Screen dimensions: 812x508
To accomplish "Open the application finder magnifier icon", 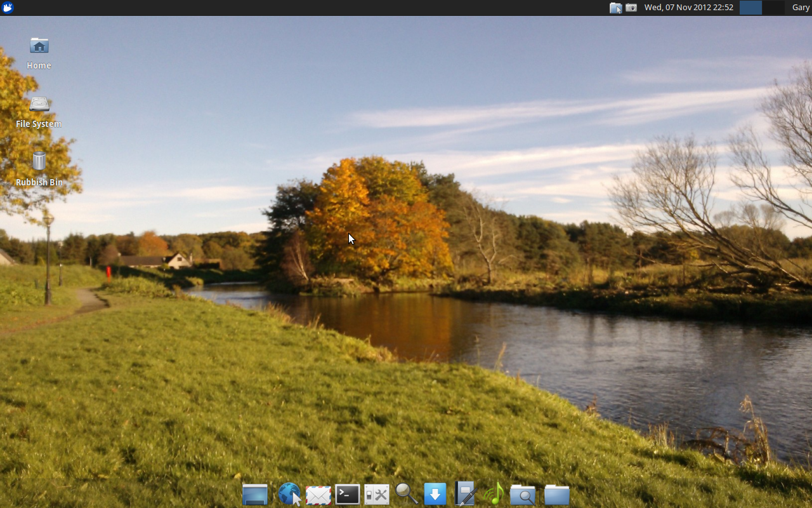I will click(x=406, y=495).
